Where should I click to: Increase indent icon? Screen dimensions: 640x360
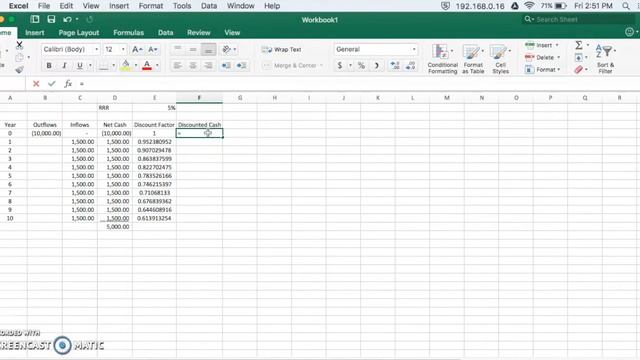242,65
